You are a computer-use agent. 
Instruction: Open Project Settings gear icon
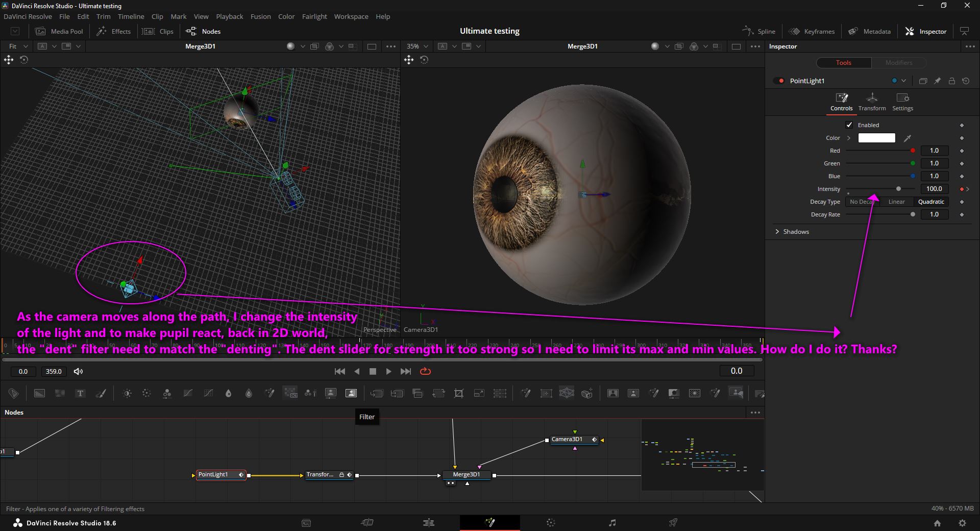pyautogui.click(x=962, y=523)
